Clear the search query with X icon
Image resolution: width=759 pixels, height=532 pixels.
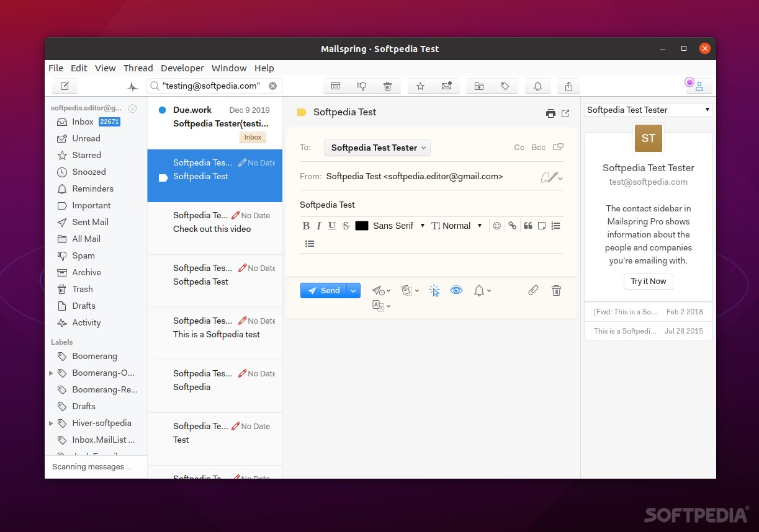(272, 86)
